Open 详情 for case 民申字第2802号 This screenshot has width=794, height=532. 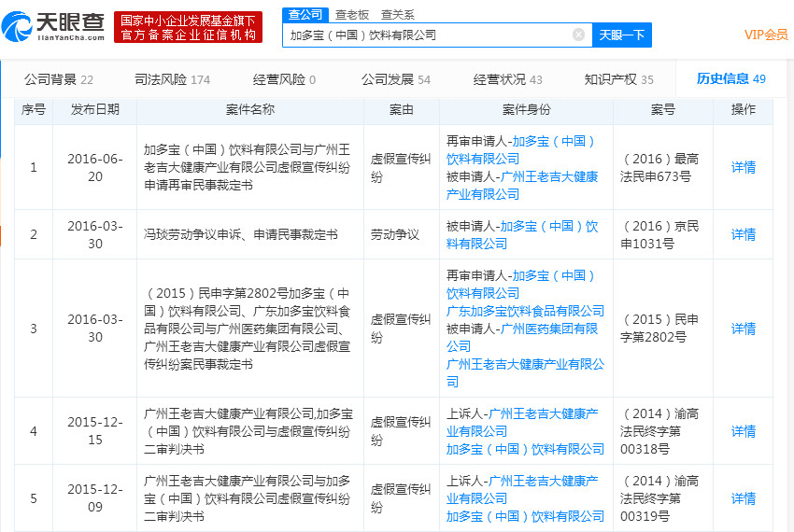(744, 329)
